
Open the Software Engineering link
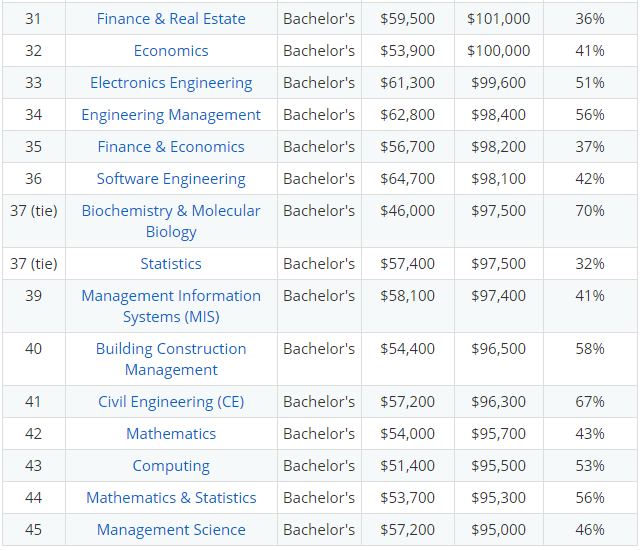171,179
